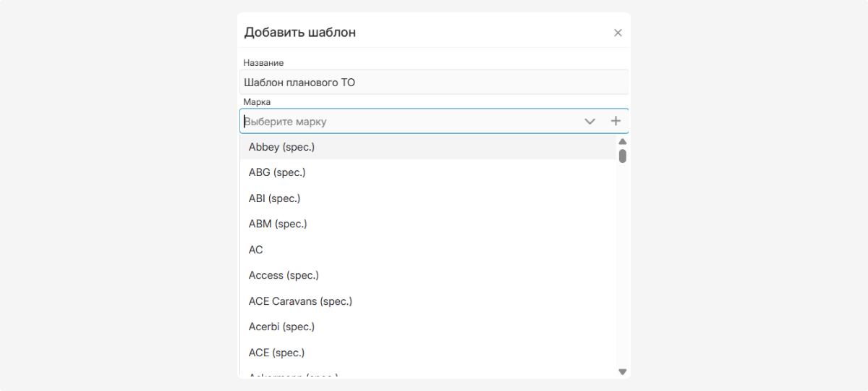The height and width of the screenshot is (391, 868).
Task: Pick ABI (spec.) in the dropdown
Action: coord(274,198)
